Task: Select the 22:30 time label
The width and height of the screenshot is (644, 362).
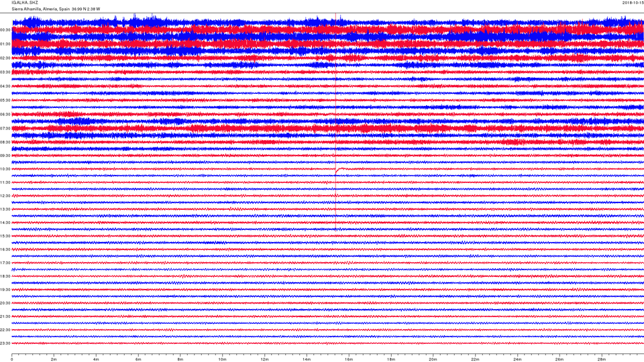Action: coord(5,330)
